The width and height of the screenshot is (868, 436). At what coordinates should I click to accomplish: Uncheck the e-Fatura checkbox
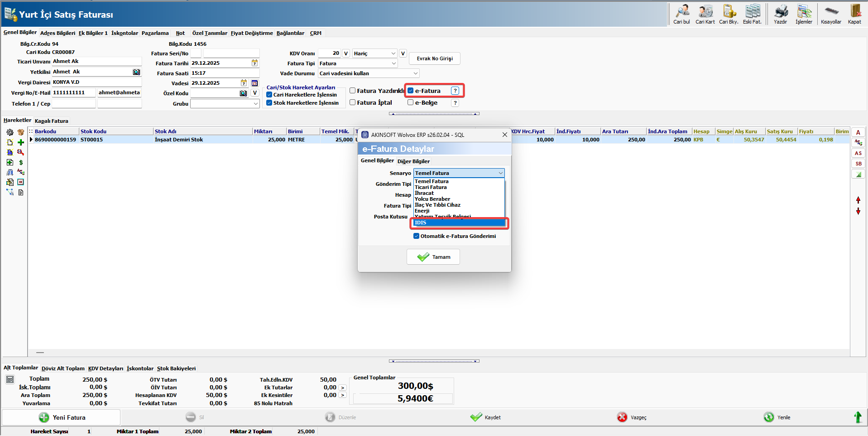coord(411,91)
